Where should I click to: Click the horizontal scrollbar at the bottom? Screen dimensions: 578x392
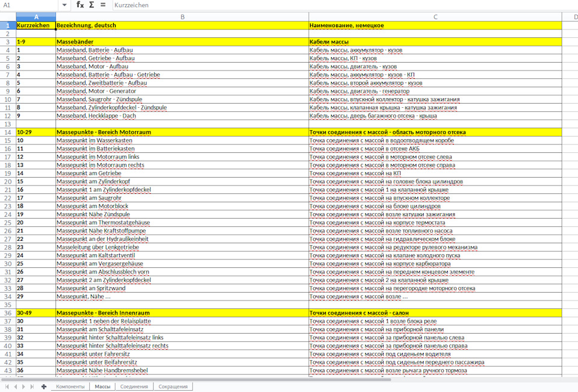[195, 379]
